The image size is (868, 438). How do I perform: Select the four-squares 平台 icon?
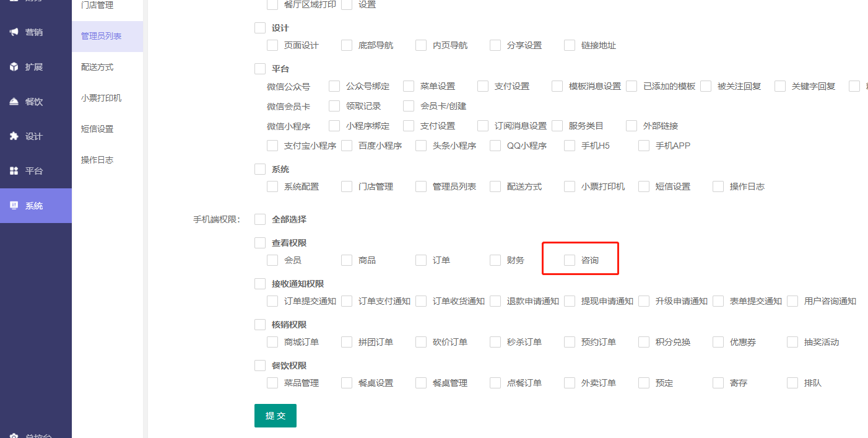pyautogui.click(x=14, y=171)
